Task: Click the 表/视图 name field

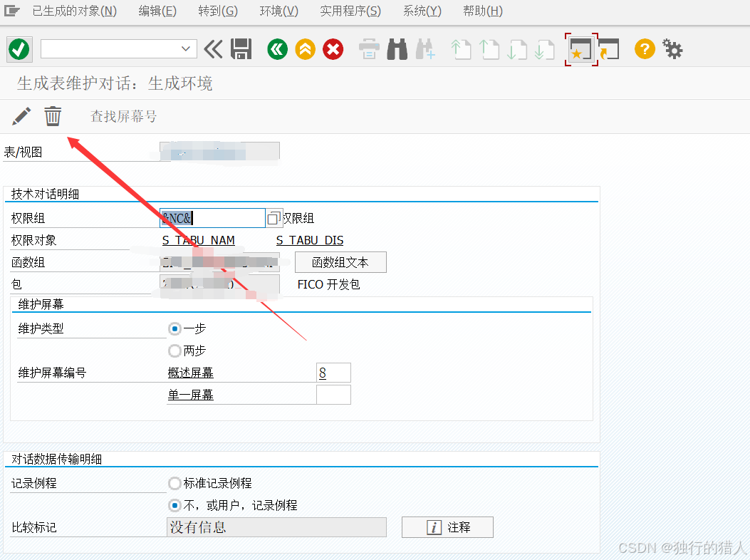Action: (x=219, y=152)
